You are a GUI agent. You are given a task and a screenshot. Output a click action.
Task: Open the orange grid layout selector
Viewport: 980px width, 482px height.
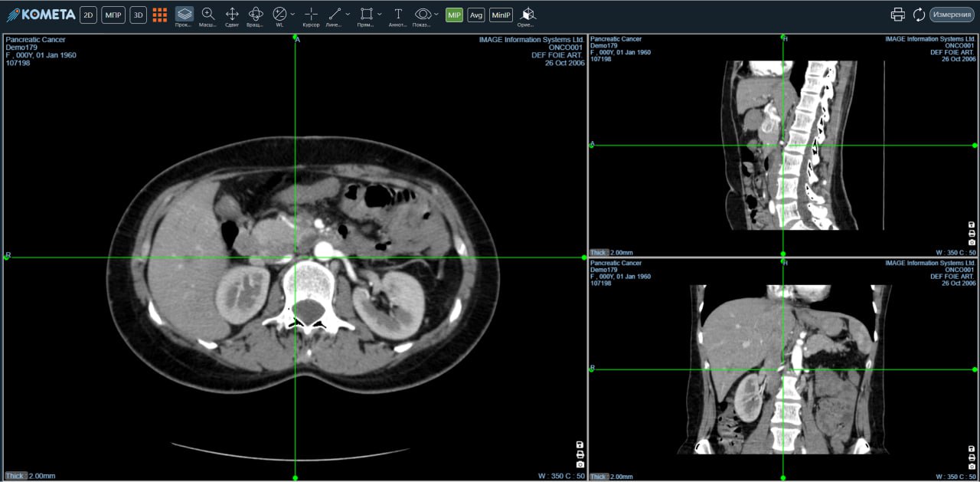point(159,15)
